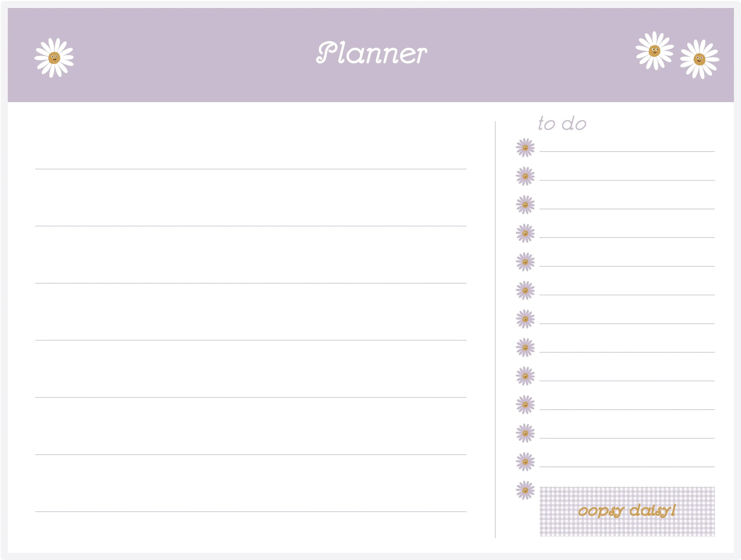This screenshot has width=741, height=560.
Task: Select the second purple daisy bullet in the list
Action: [525, 176]
